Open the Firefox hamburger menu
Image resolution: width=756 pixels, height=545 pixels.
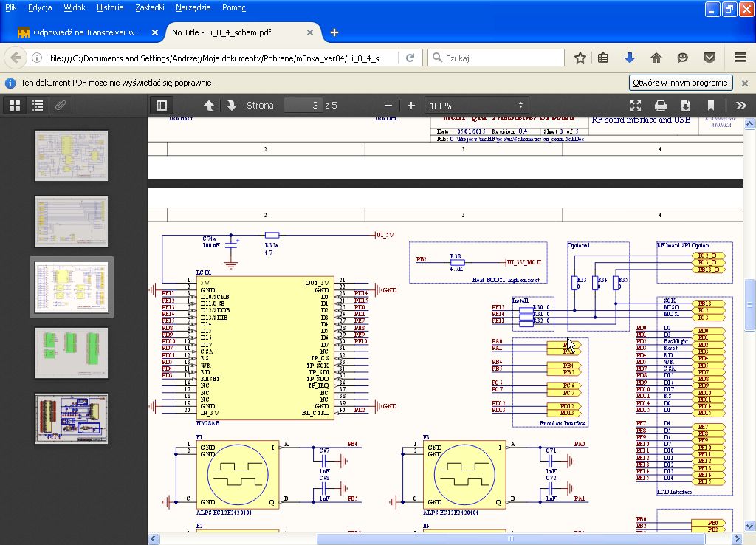(x=740, y=58)
